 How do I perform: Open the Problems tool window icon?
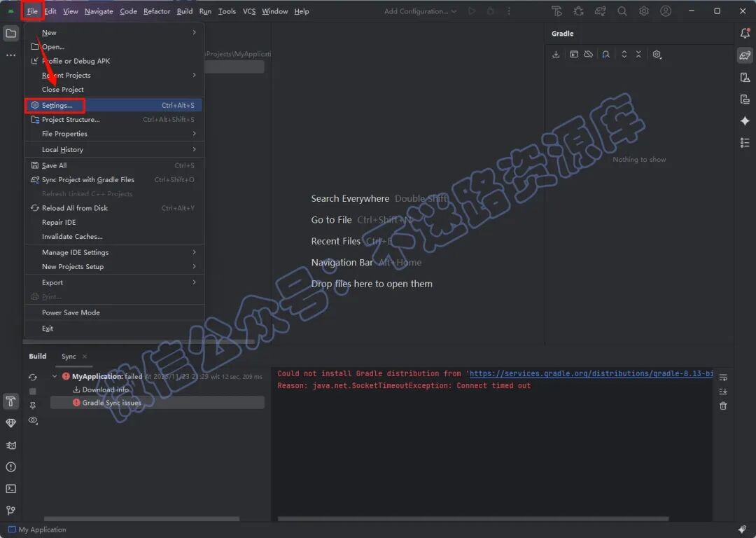(x=10, y=467)
